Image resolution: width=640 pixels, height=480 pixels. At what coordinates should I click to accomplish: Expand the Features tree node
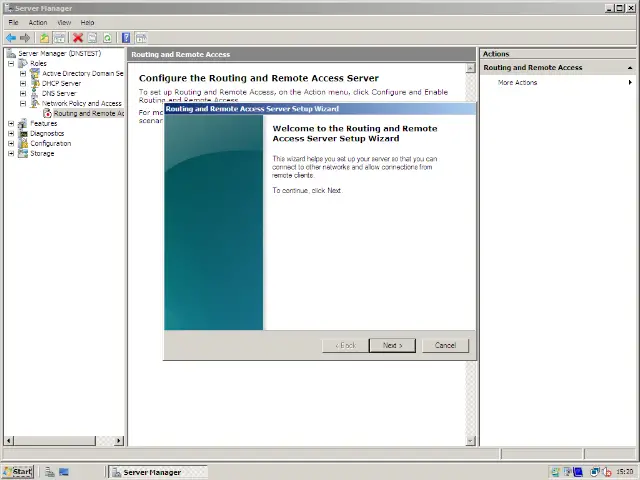click(11, 123)
